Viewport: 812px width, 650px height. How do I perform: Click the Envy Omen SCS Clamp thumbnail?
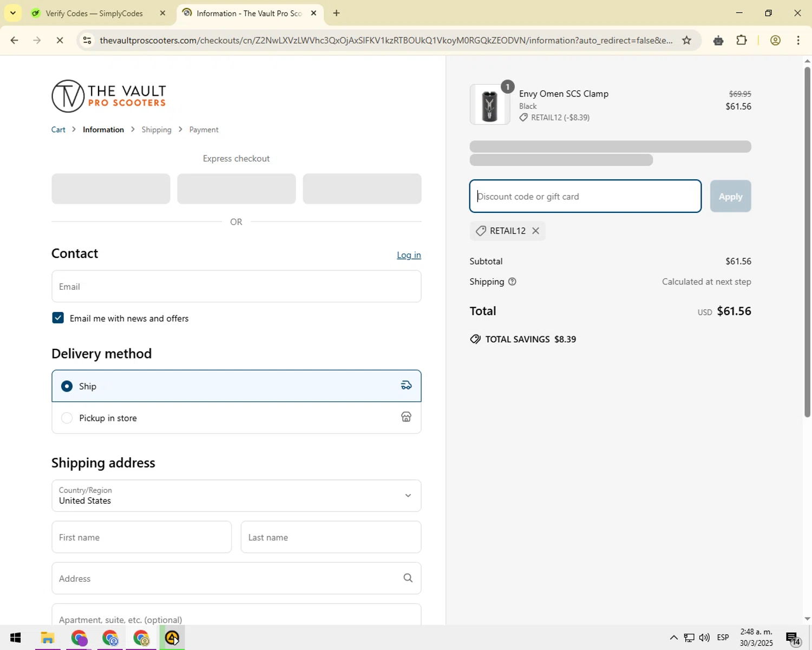[x=489, y=105]
